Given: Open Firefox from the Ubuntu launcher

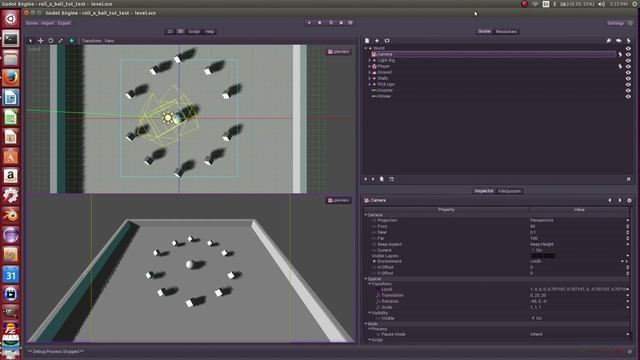Looking at the screenshot, I should [x=11, y=77].
